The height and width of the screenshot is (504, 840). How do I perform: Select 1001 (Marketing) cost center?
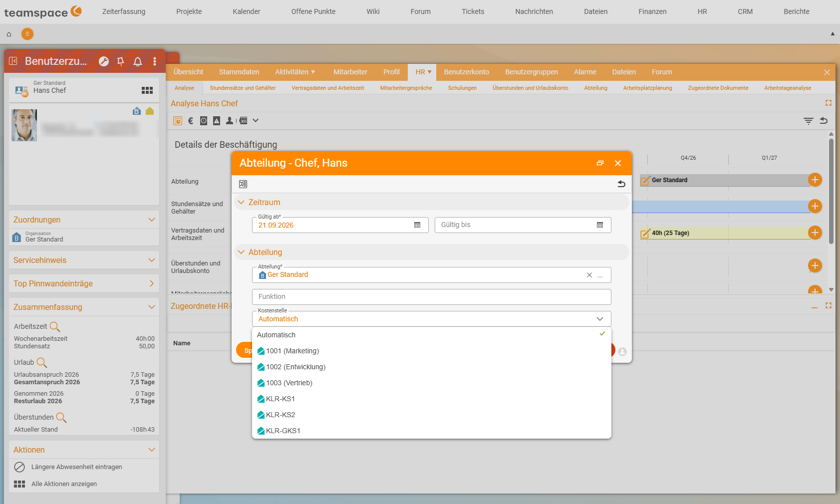click(x=432, y=351)
